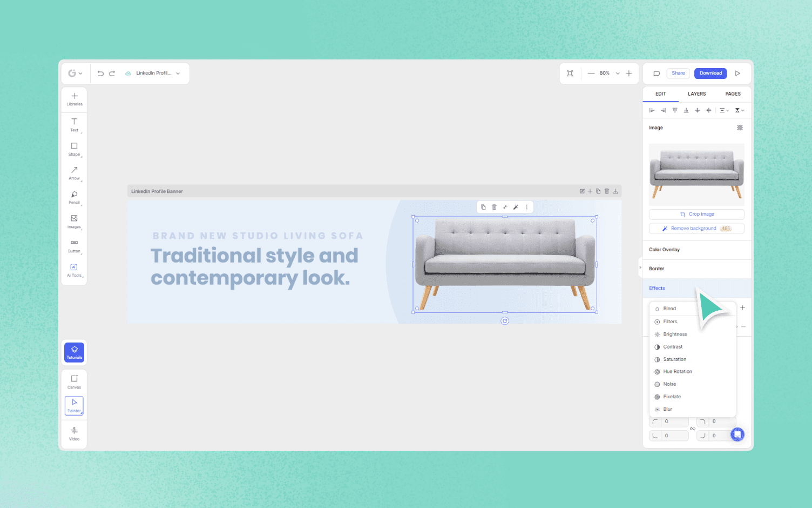Open more options in the floating toolbar
This screenshot has width=812, height=508.
tap(527, 207)
